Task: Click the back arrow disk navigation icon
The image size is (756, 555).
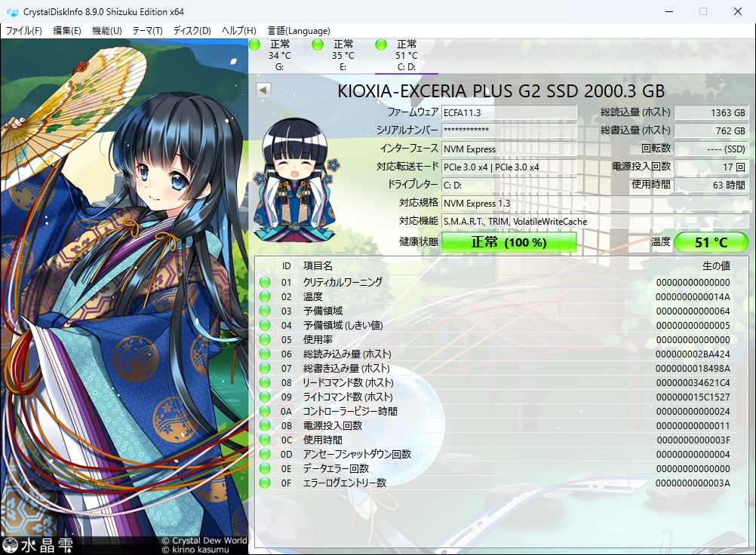Action: tap(263, 89)
